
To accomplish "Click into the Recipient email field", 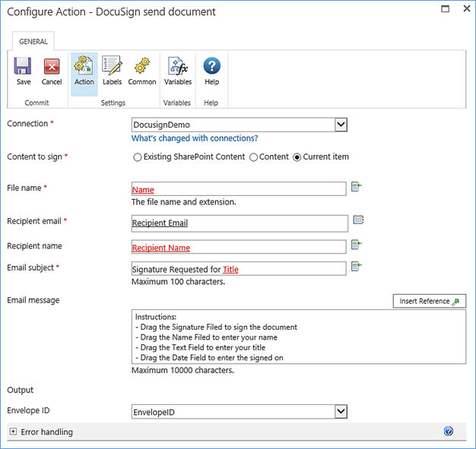I will [x=240, y=223].
